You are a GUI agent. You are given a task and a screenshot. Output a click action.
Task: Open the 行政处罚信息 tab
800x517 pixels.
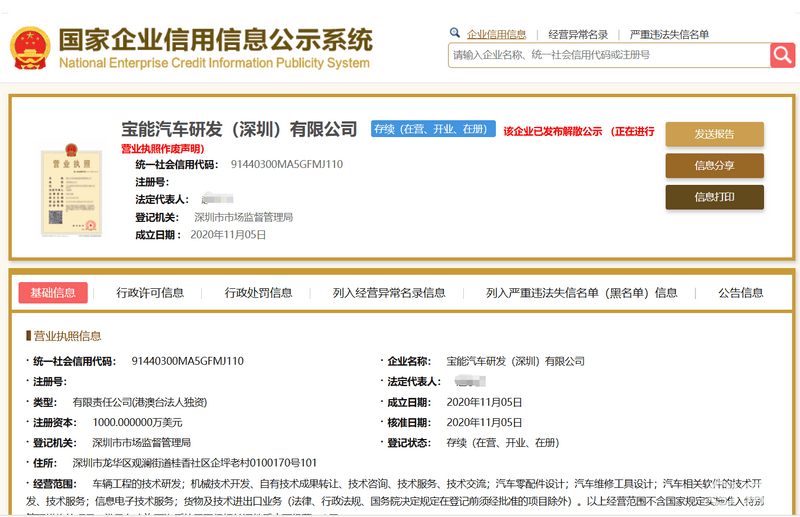coord(258,293)
